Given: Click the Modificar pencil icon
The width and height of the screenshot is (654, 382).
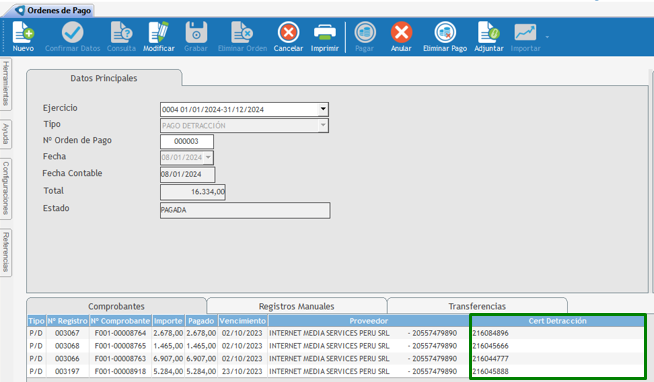Looking at the screenshot, I should [158, 33].
